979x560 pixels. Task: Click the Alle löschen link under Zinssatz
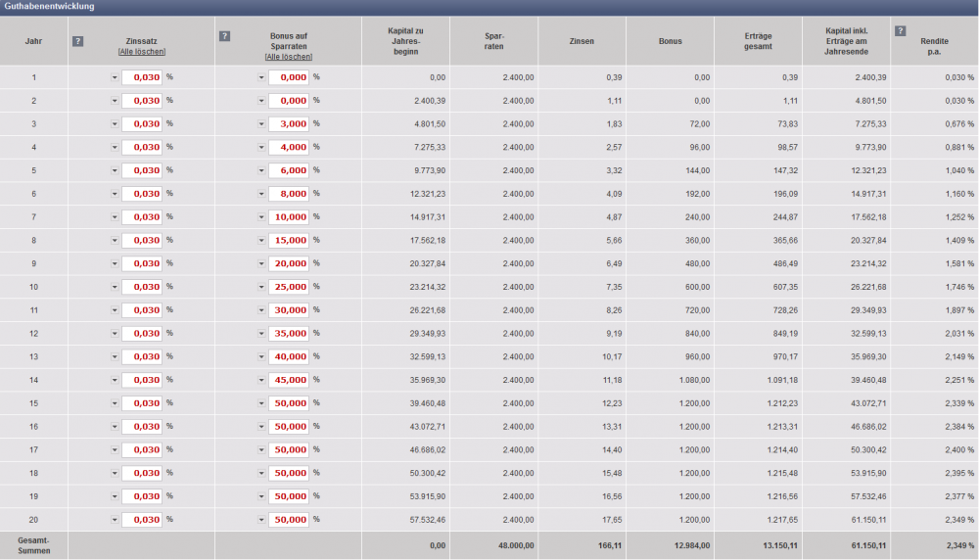142,52
